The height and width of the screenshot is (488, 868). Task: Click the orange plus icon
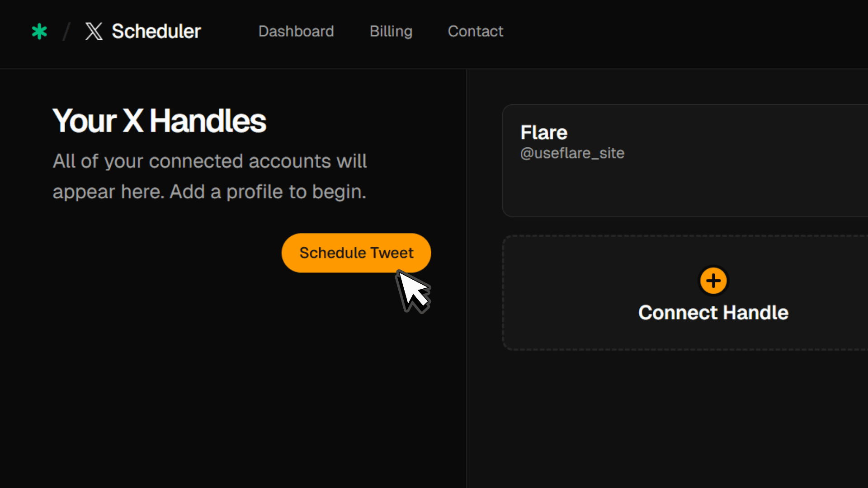[713, 281]
